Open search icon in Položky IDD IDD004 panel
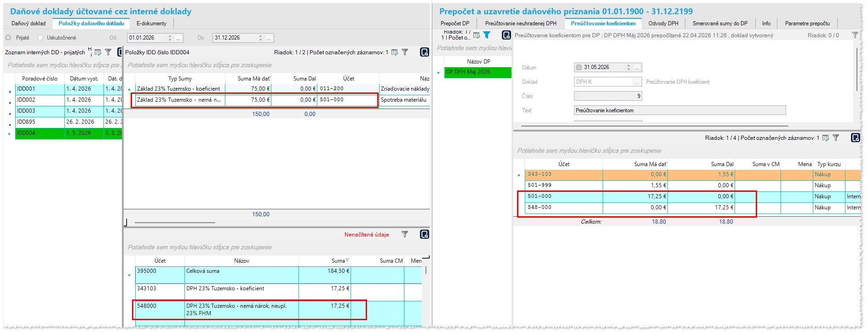868x334 pixels. click(424, 52)
